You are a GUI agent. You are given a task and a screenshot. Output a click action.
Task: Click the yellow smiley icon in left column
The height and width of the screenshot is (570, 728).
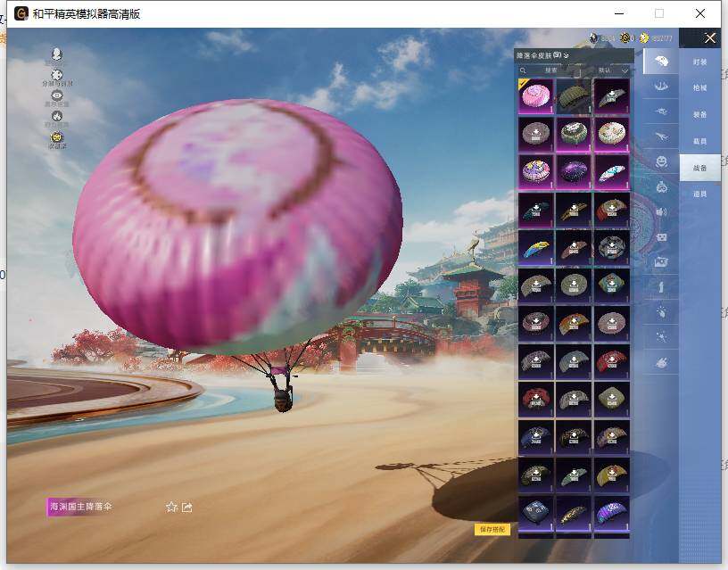click(x=57, y=138)
